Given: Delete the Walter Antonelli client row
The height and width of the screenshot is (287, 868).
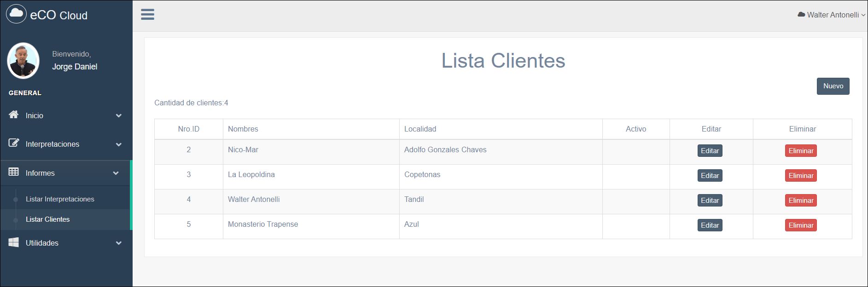Looking at the screenshot, I should click(x=800, y=201).
